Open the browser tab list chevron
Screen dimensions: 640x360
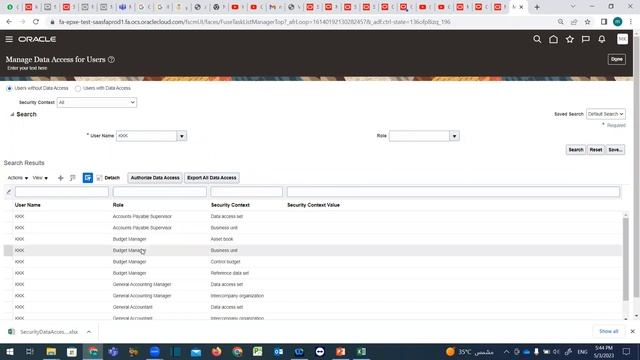573,7
